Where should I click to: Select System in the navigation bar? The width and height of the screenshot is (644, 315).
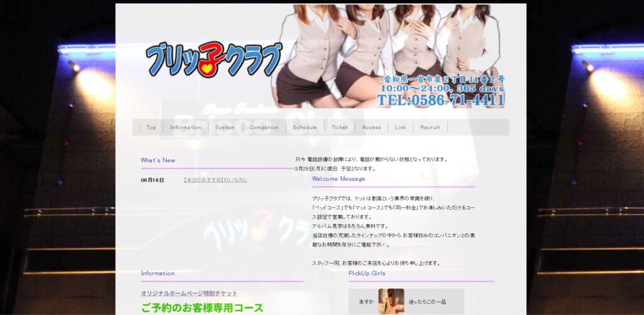coord(225,127)
